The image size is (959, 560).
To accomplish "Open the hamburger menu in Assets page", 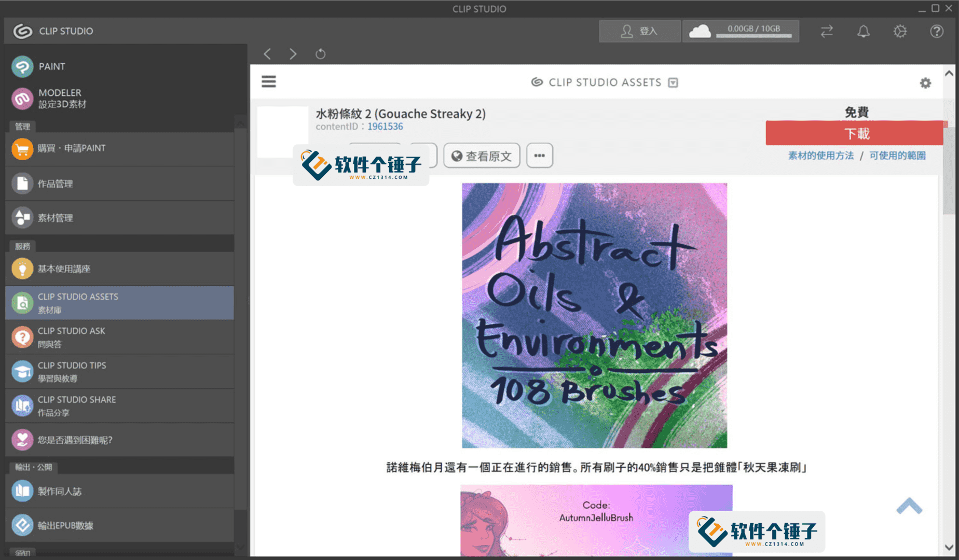I will (x=268, y=81).
